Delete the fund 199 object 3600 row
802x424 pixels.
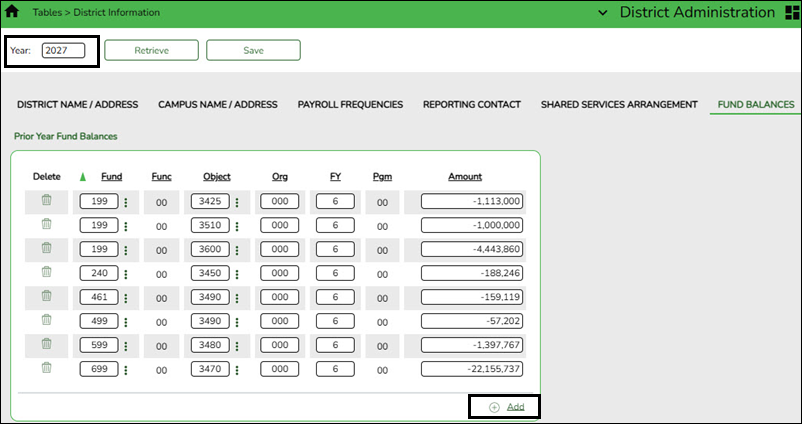click(47, 248)
